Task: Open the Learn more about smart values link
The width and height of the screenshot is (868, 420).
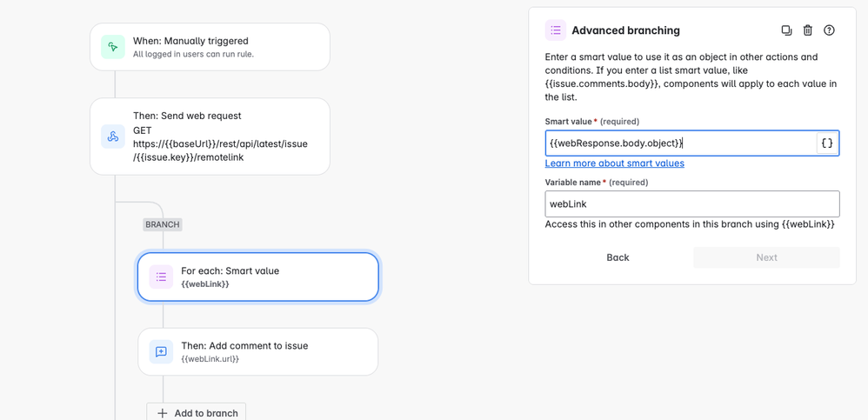Action: point(614,163)
